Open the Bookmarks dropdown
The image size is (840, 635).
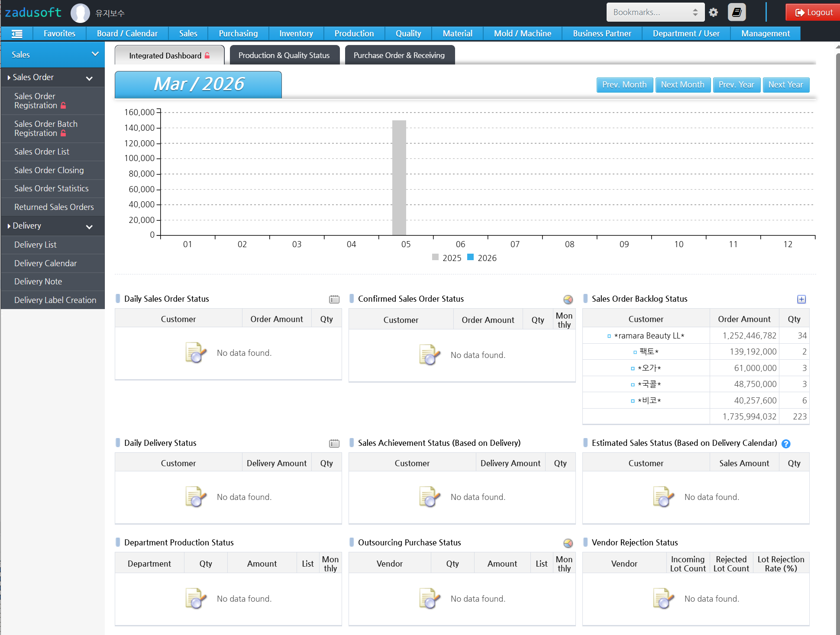655,13
